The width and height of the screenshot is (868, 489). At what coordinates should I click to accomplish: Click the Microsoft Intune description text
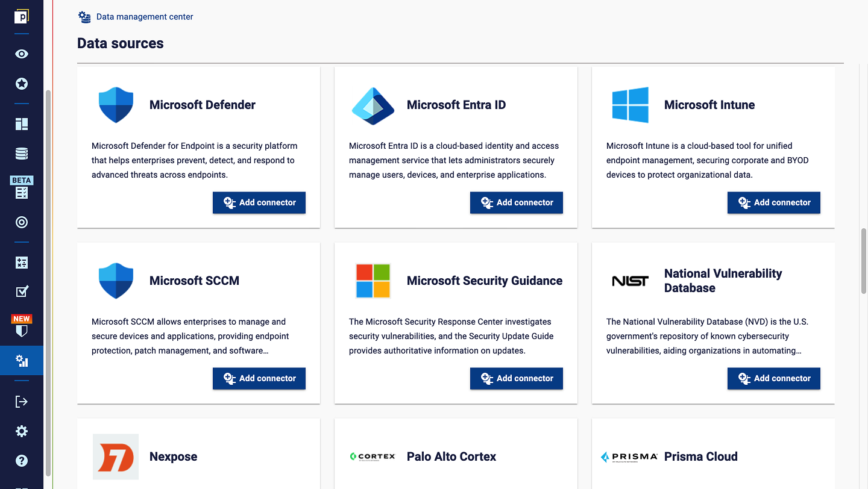coord(708,160)
